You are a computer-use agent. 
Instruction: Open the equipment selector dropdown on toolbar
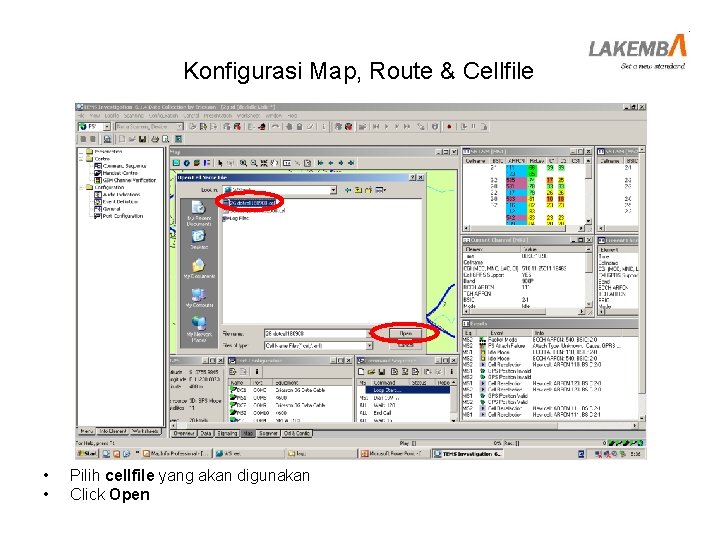click(x=107, y=126)
